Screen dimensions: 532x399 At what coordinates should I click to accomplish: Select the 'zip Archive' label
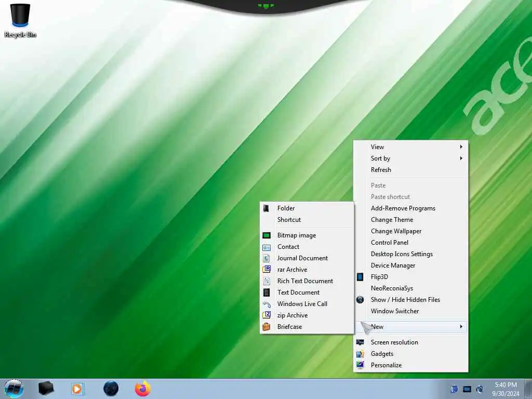click(x=292, y=315)
